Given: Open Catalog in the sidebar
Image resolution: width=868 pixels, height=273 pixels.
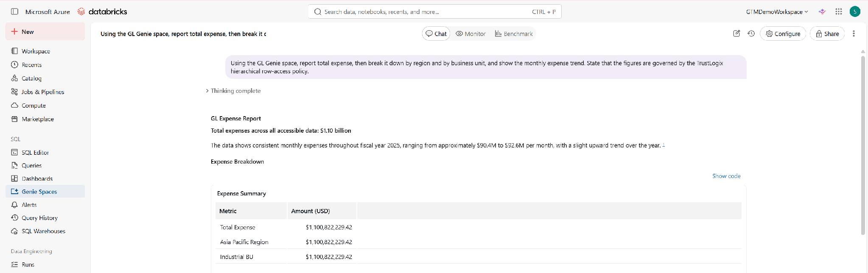Looking at the screenshot, I should pos(45,78).
